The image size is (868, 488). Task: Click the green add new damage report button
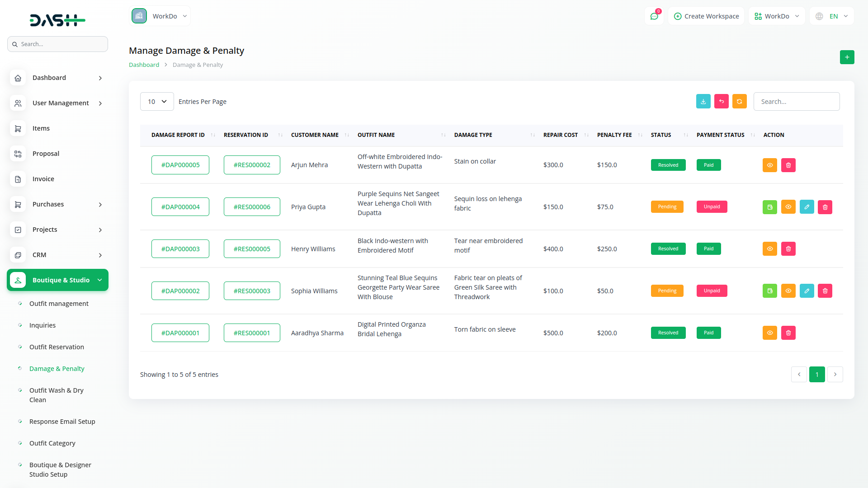[x=847, y=57]
